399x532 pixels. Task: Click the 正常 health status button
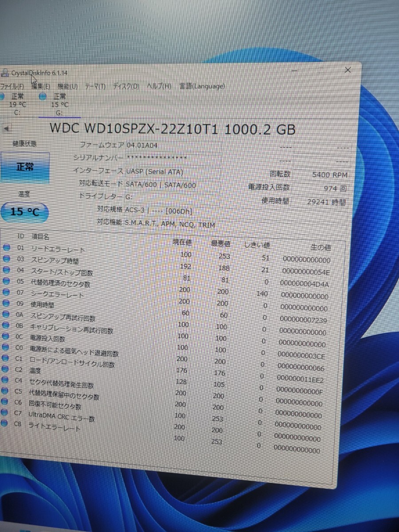pyautogui.click(x=25, y=167)
